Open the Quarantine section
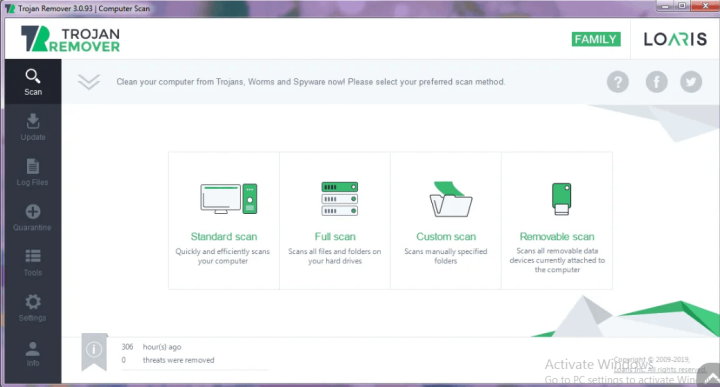 pyautogui.click(x=33, y=217)
